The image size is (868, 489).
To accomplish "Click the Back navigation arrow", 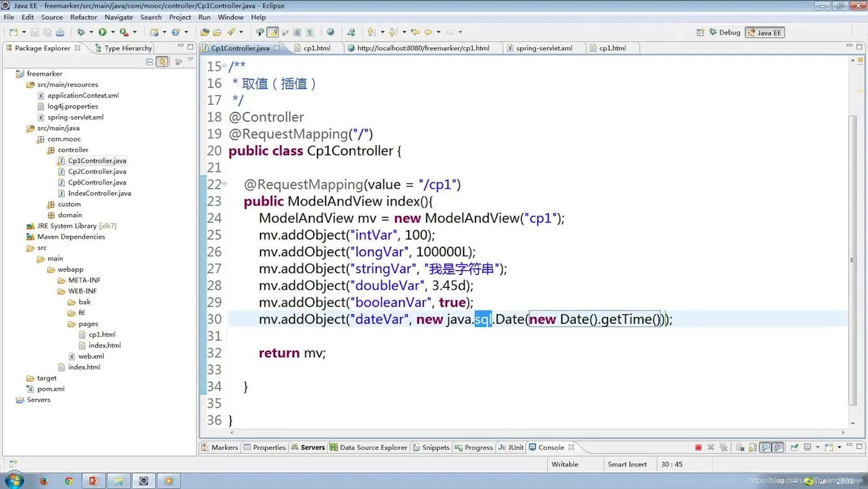I will [428, 32].
